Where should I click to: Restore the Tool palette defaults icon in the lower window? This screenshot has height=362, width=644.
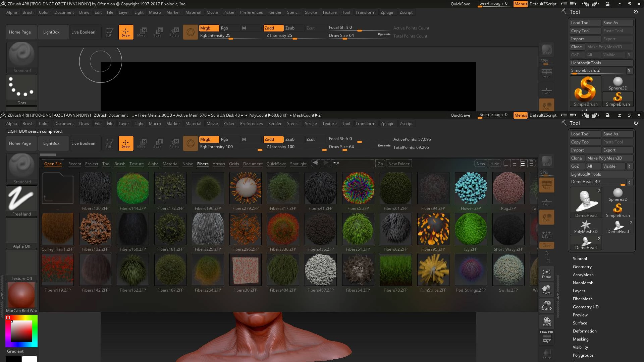[x=636, y=123]
